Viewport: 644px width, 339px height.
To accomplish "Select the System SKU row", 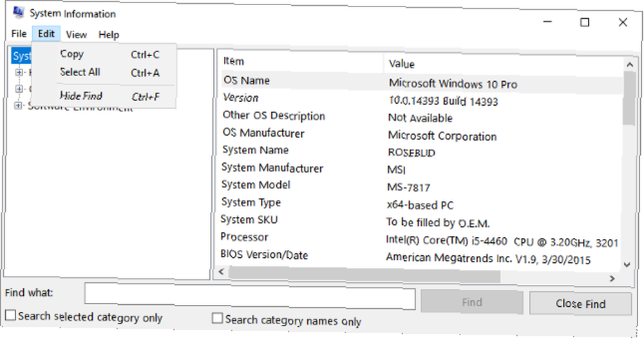I will point(421,221).
